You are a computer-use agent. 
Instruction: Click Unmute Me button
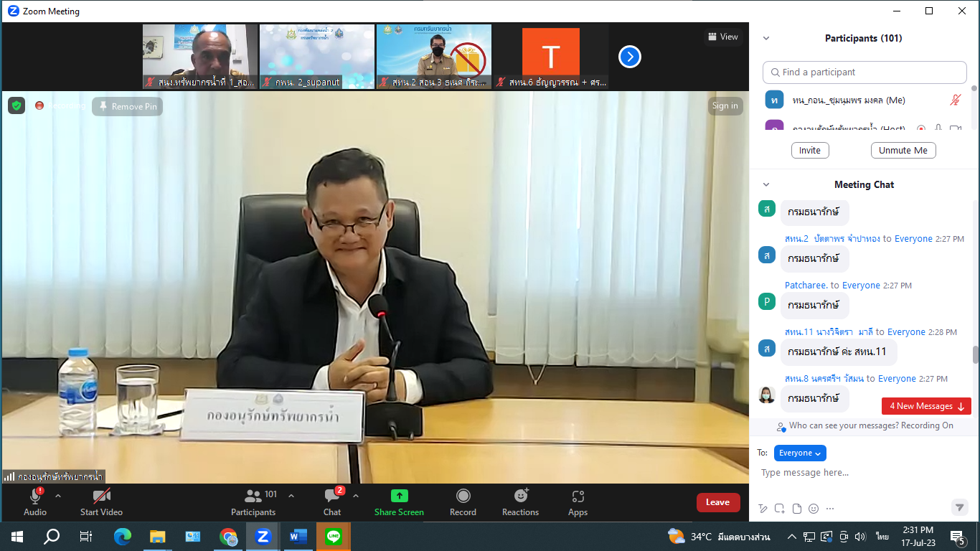click(903, 150)
